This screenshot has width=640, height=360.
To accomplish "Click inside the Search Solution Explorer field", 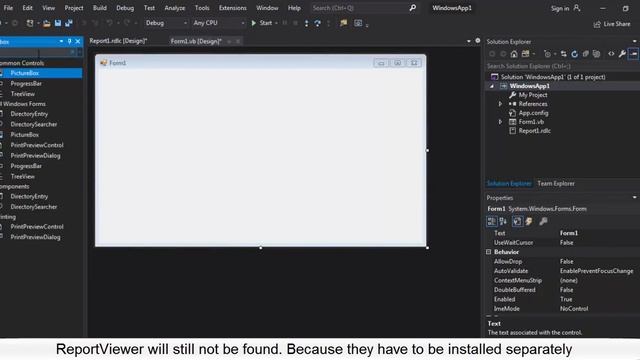I will pyautogui.click(x=561, y=66).
